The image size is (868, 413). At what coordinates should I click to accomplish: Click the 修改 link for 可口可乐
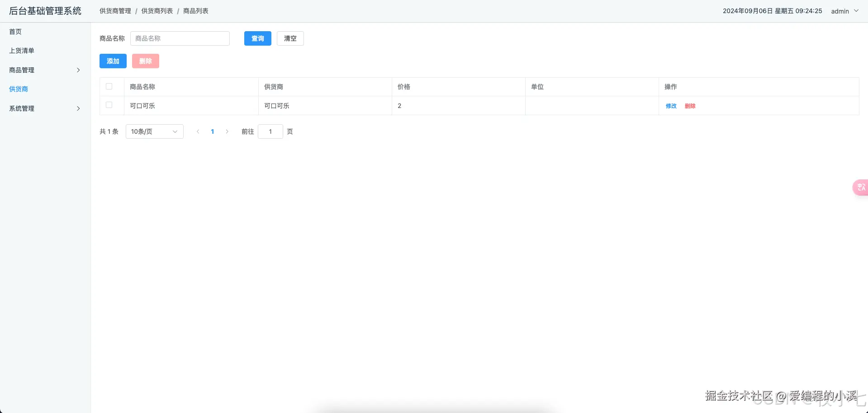671,106
